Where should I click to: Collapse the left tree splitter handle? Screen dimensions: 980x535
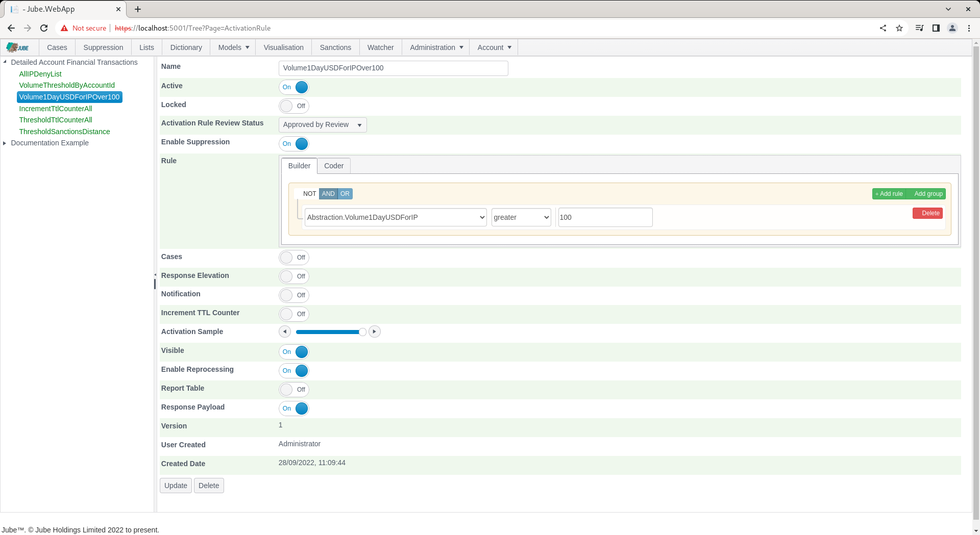click(155, 275)
